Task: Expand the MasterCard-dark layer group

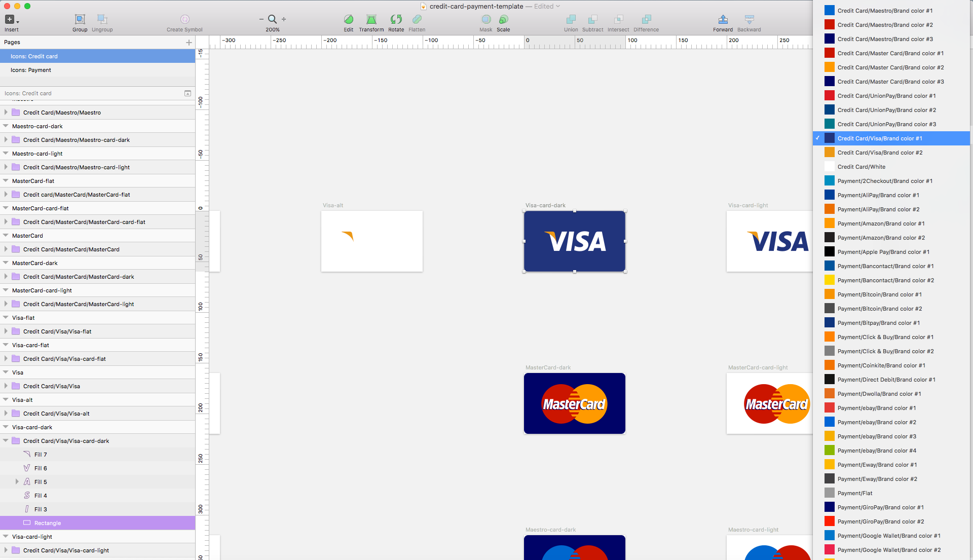Action: 6,264
